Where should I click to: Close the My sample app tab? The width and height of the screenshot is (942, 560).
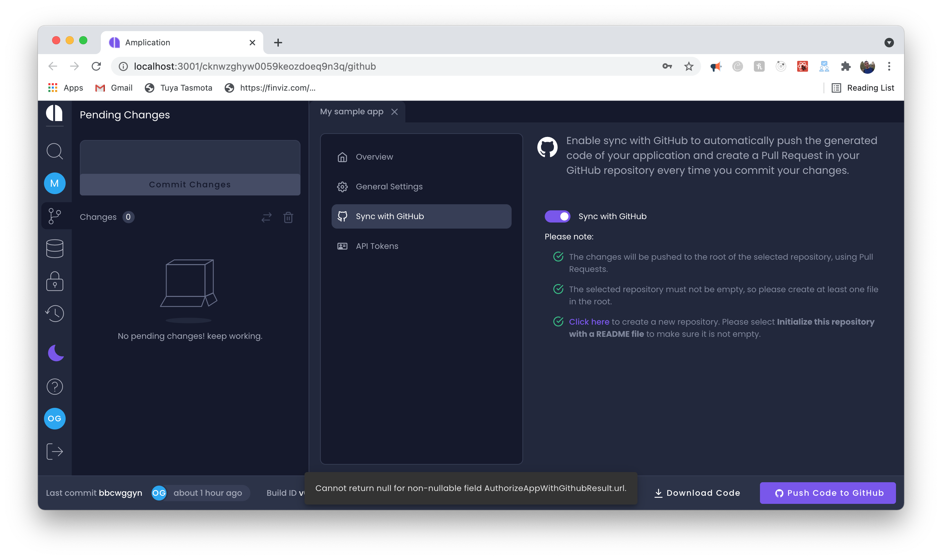click(x=395, y=112)
